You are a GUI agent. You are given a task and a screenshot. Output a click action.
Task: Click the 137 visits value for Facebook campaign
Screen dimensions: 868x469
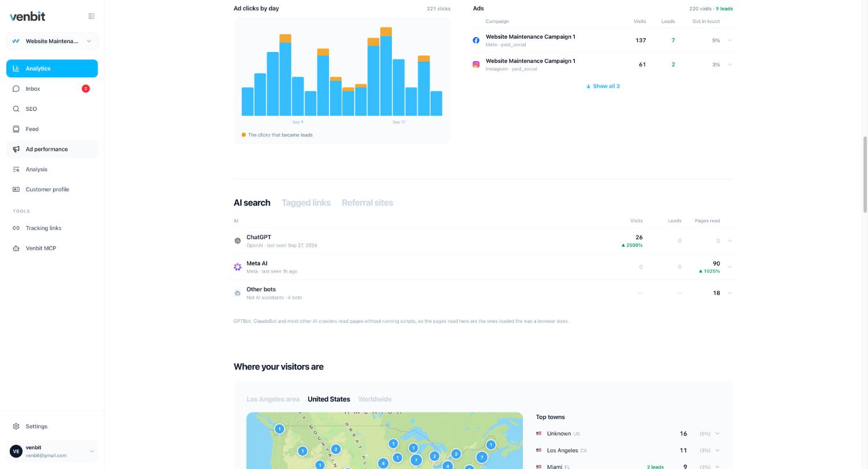pyautogui.click(x=640, y=40)
